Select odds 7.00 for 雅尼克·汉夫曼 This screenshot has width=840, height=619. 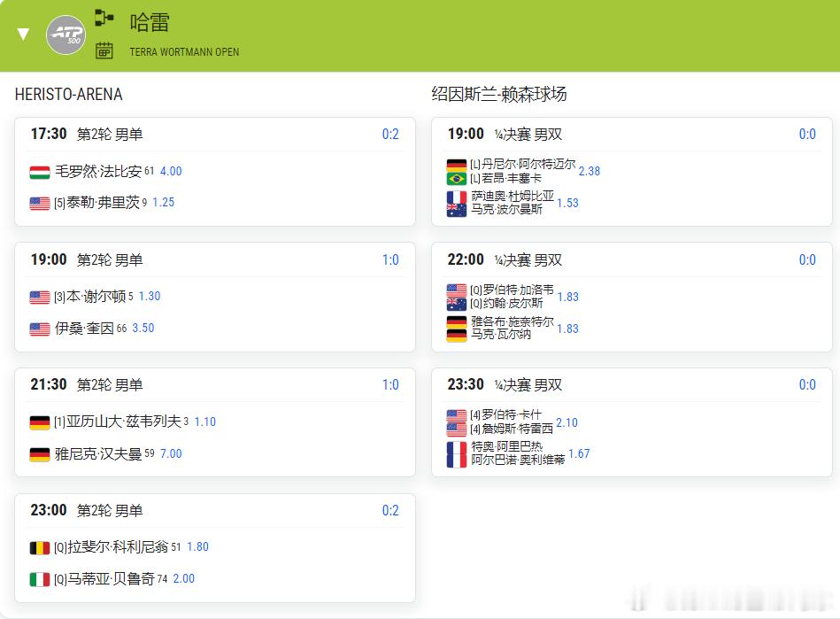pyautogui.click(x=171, y=454)
